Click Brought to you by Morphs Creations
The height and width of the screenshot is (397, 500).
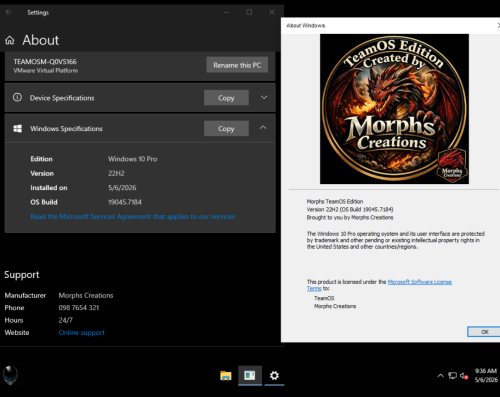pyautogui.click(x=350, y=217)
